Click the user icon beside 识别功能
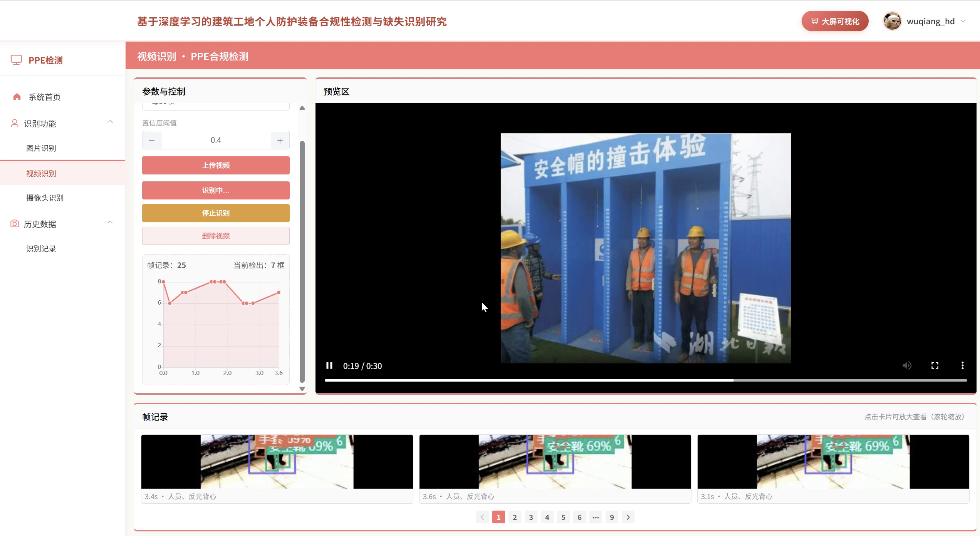Viewport: 980px width, 536px height. (x=15, y=123)
